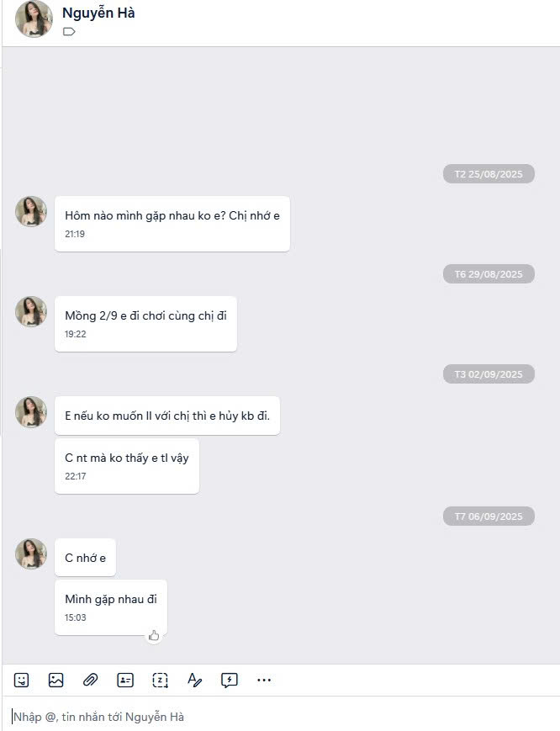Screen dimensions: 560x731
Task: Attach a file with paperclip icon
Action: tap(90, 680)
